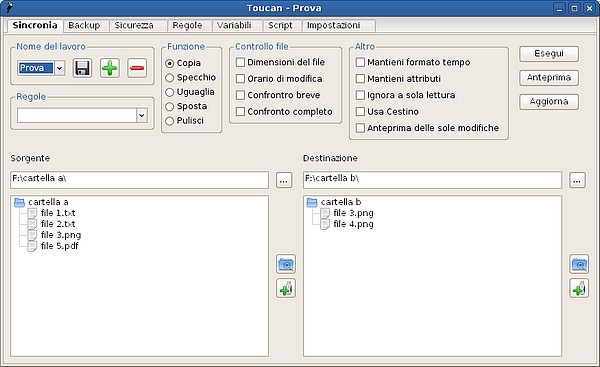Enable Mantieni formato tempo
Viewport: 600px width, 367px height.
360,62
